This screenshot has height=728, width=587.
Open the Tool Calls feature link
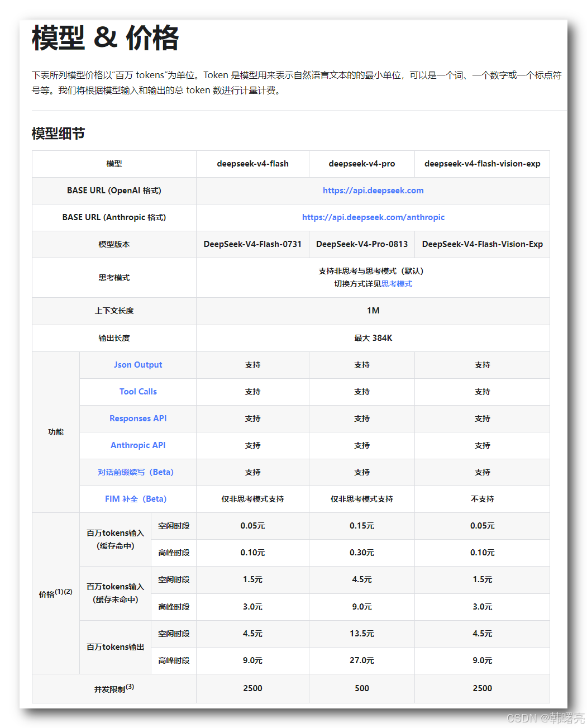click(x=138, y=392)
